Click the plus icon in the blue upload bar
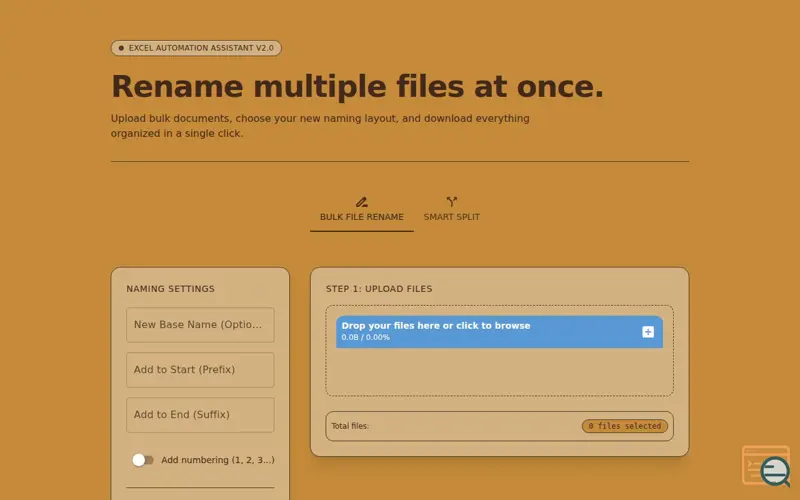The image size is (800, 500). click(x=648, y=332)
